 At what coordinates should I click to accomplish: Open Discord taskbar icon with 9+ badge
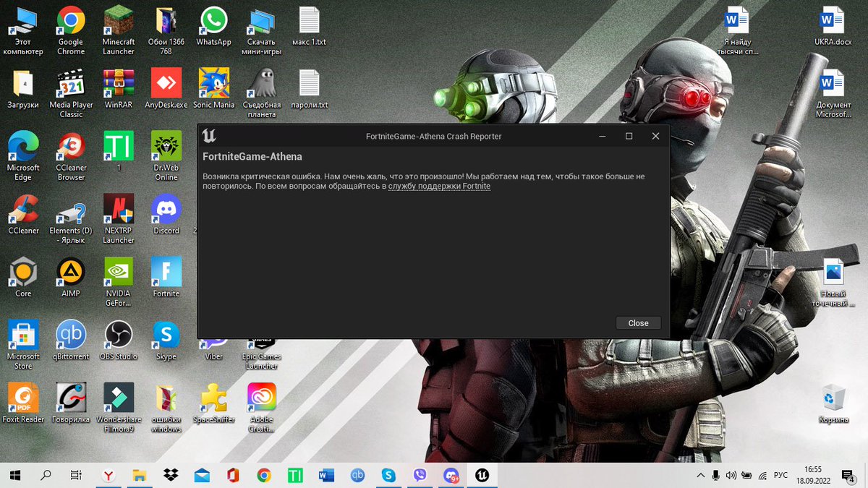pyautogui.click(x=451, y=475)
